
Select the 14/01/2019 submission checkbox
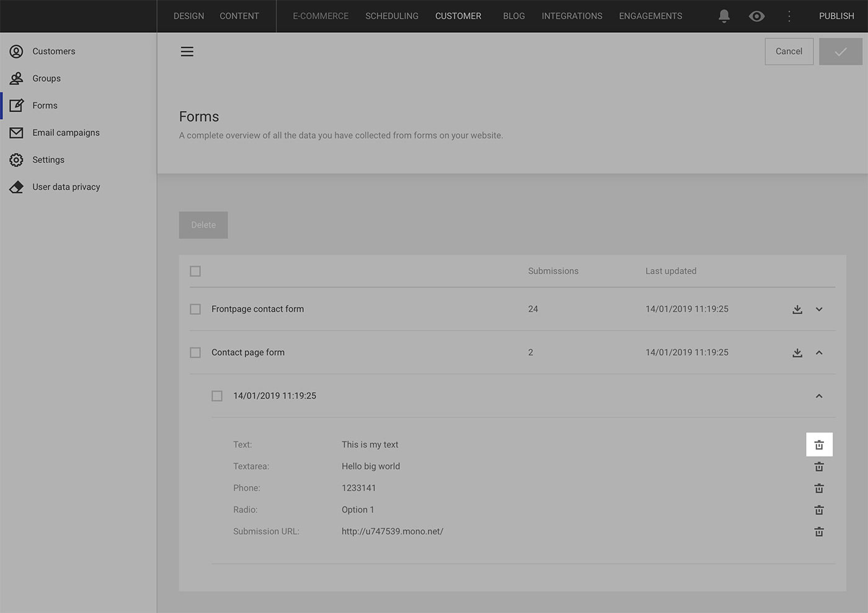click(x=216, y=395)
